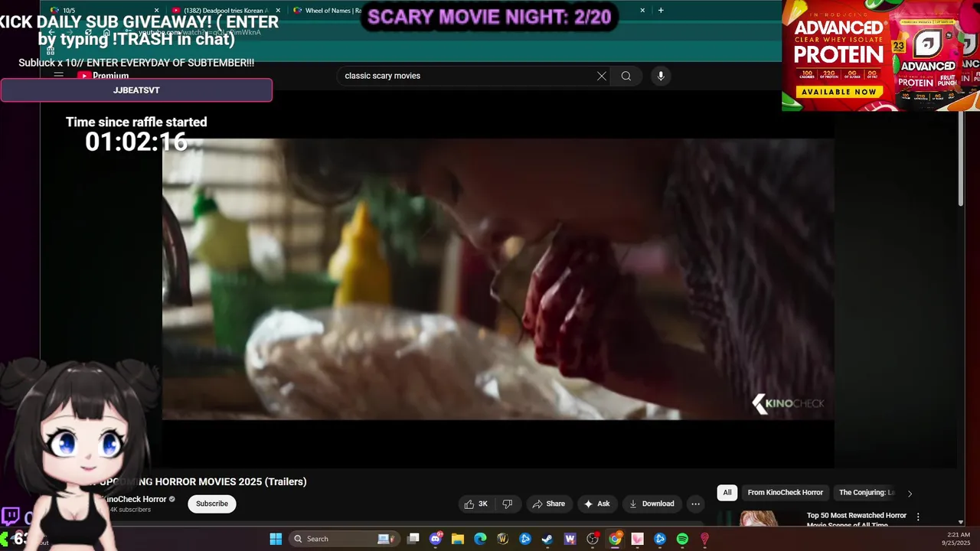The width and height of the screenshot is (980, 551).
Task: Select the All filter chip
Action: [727, 493]
